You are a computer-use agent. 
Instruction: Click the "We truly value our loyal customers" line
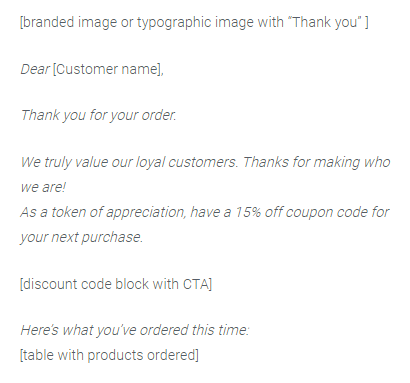pos(128,163)
